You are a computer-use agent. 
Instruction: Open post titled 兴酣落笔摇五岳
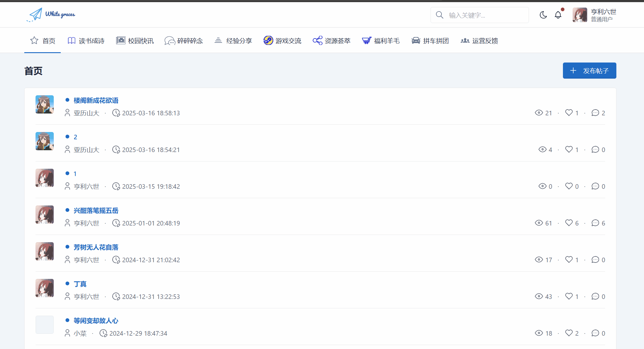point(96,211)
